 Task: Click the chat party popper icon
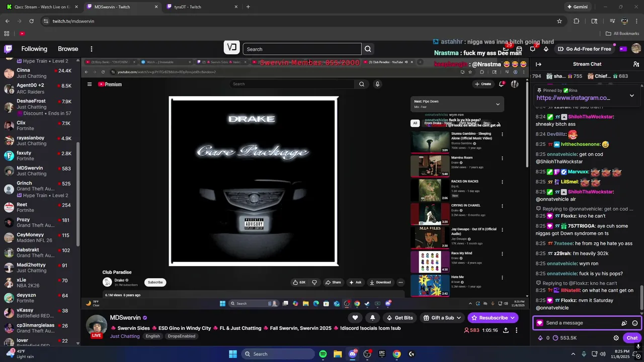pyautogui.click(x=624, y=323)
